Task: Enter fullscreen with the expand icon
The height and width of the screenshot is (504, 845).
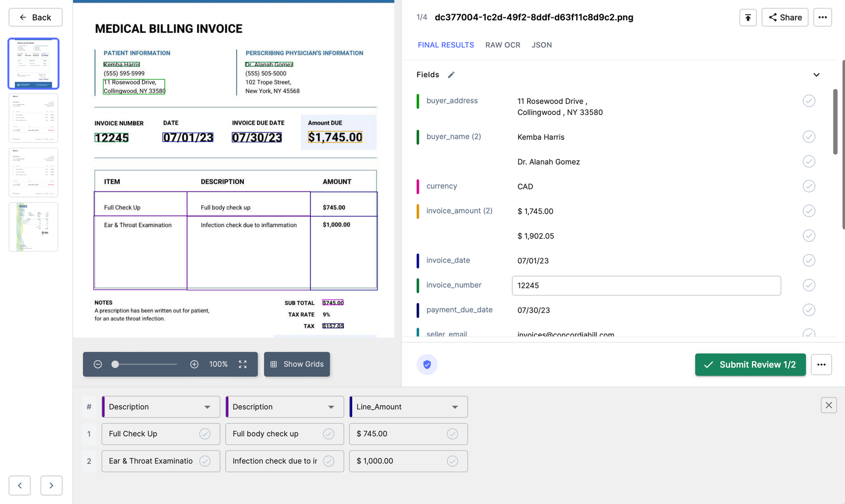Action: click(x=242, y=364)
